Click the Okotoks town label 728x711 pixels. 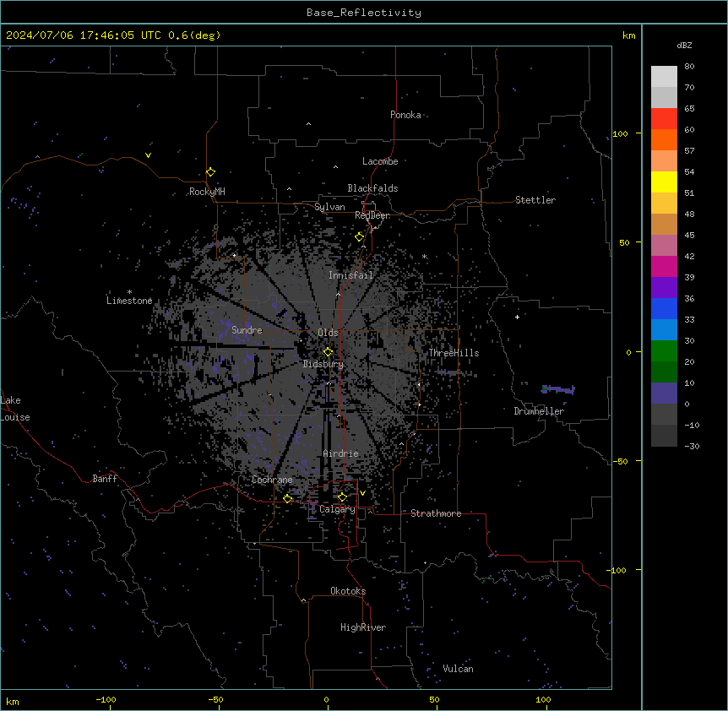coord(348,591)
